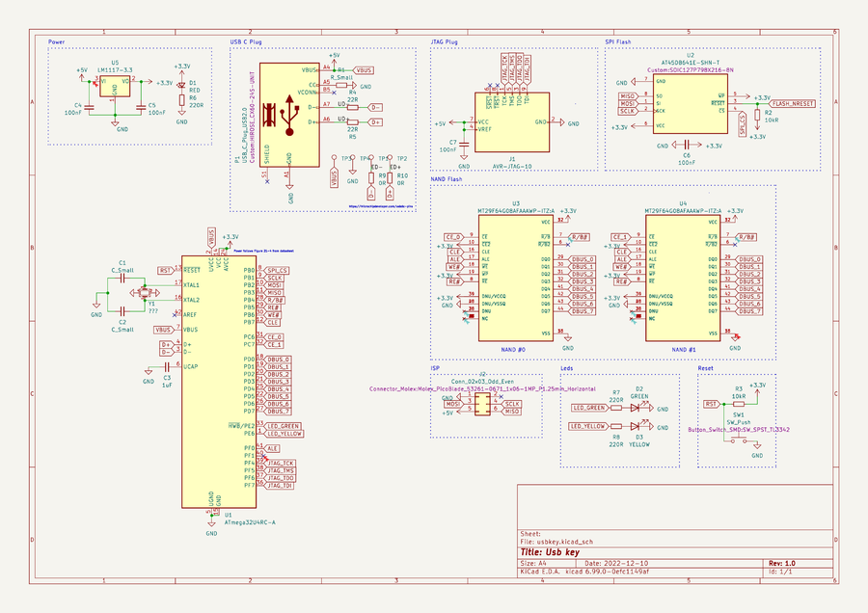Click the FLASH_NRESET global label

point(795,102)
